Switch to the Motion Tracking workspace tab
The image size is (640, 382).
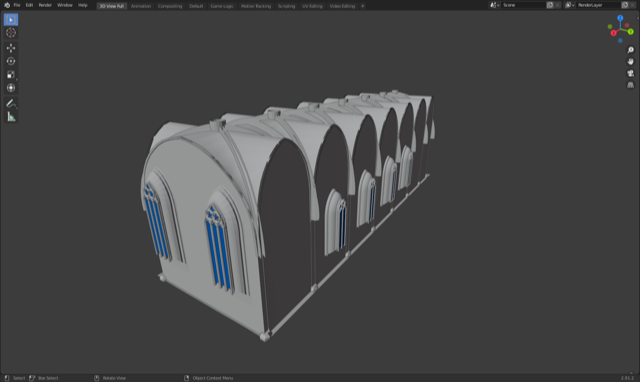[x=256, y=6]
